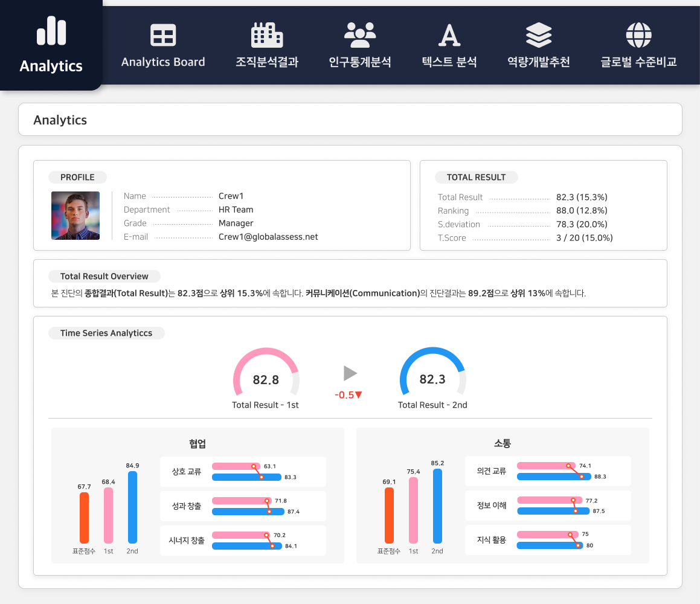Select the 지식 활용 comparison row

(x=548, y=540)
